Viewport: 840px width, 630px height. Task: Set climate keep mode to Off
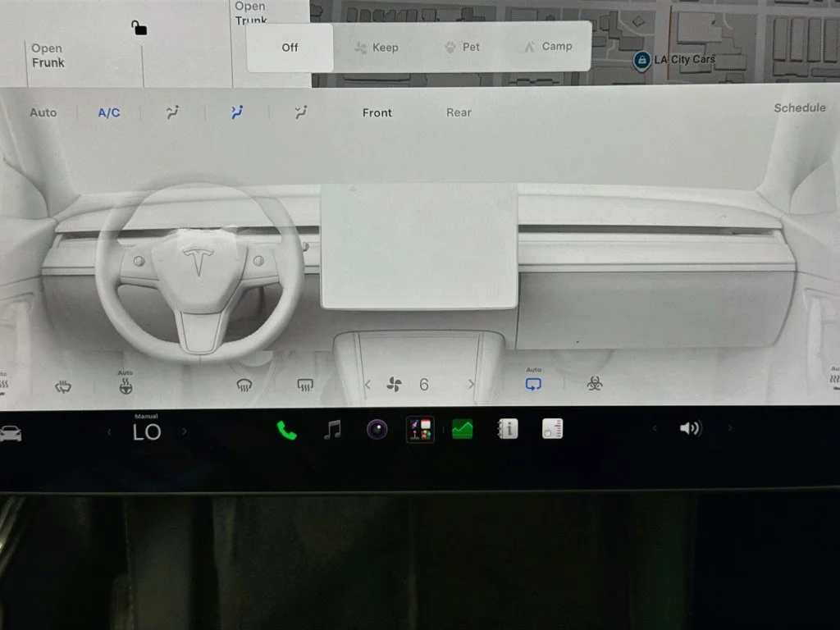(x=290, y=48)
